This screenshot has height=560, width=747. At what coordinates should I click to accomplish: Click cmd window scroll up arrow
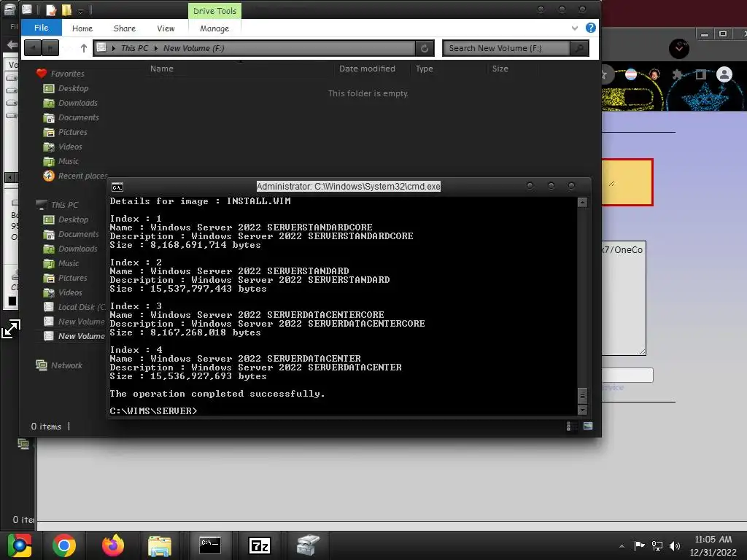pyautogui.click(x=582, y=203)
